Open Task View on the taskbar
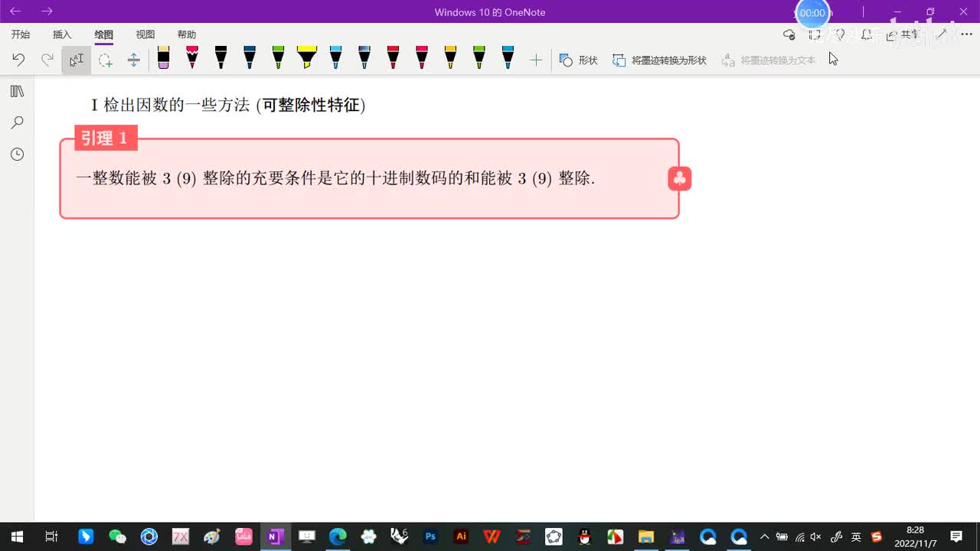This screenshot has height=551, width=980. point(51,536)
